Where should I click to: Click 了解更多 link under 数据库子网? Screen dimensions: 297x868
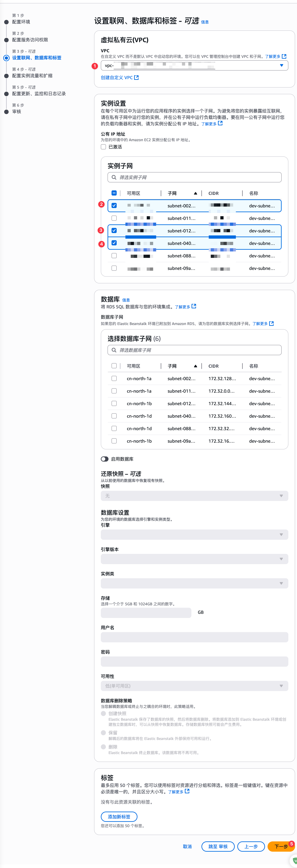click(x=263, y=323)
